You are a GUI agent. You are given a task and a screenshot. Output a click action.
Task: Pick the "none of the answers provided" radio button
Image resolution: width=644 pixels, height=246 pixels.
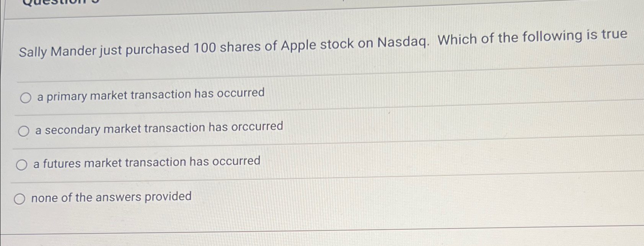[x=20, y=198]
